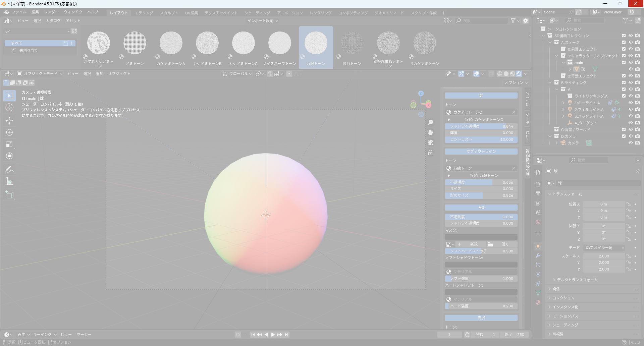Viewport: 644px width, 346px height.
Task: Switch to rendered viewport shading sphere
Action: (519, 74)
